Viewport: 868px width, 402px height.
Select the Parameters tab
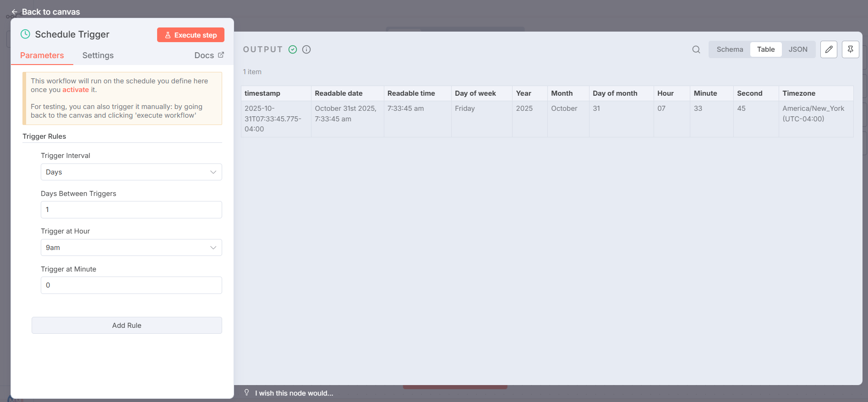pos(42,55)
